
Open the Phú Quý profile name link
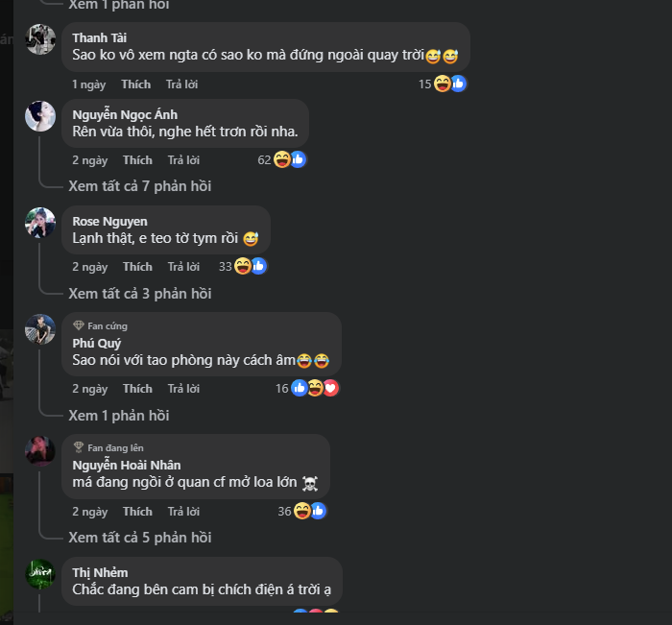(96, 344)
